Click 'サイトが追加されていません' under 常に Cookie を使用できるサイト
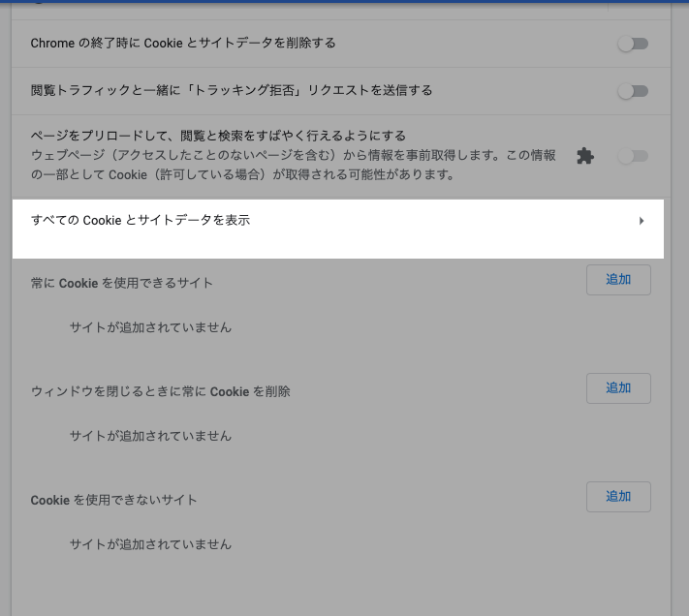The height and width of the screenshot is (616, 689). (151, 327)
